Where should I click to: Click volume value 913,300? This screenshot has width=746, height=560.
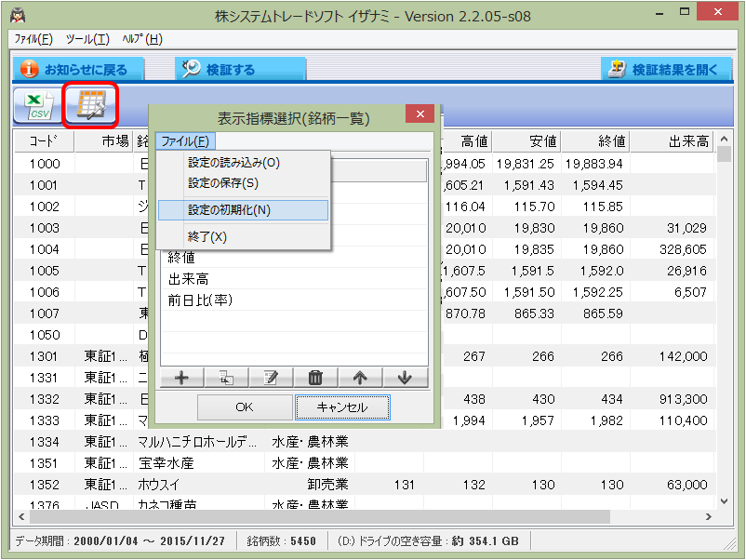[x=683, y=399]
